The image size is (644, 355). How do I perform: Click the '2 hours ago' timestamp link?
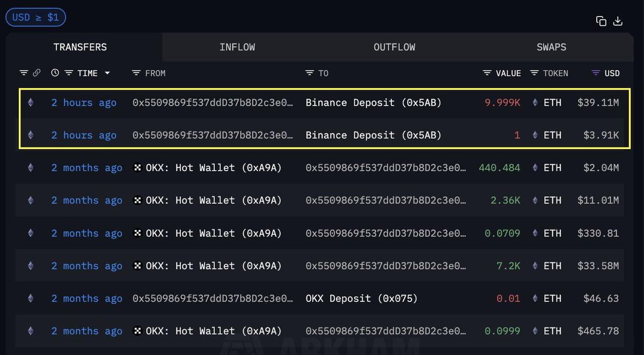pyautogui.click(x=84, y=102)
